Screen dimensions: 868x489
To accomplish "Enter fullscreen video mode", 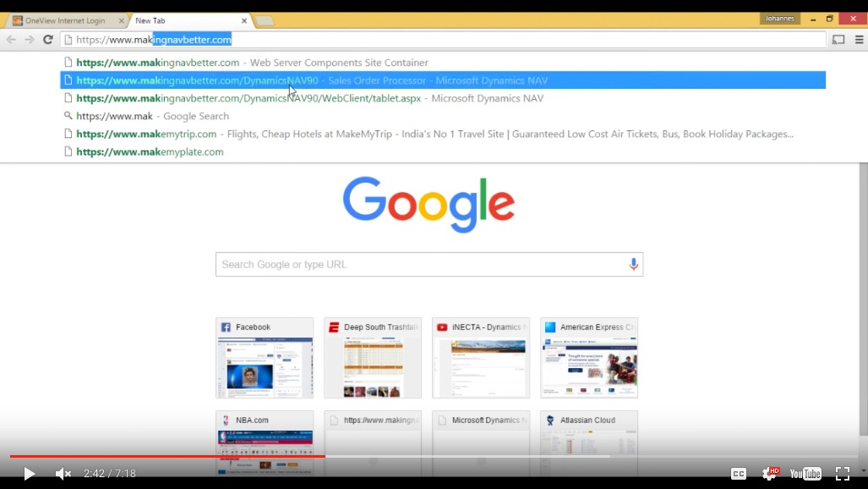I will click(843, 474).
